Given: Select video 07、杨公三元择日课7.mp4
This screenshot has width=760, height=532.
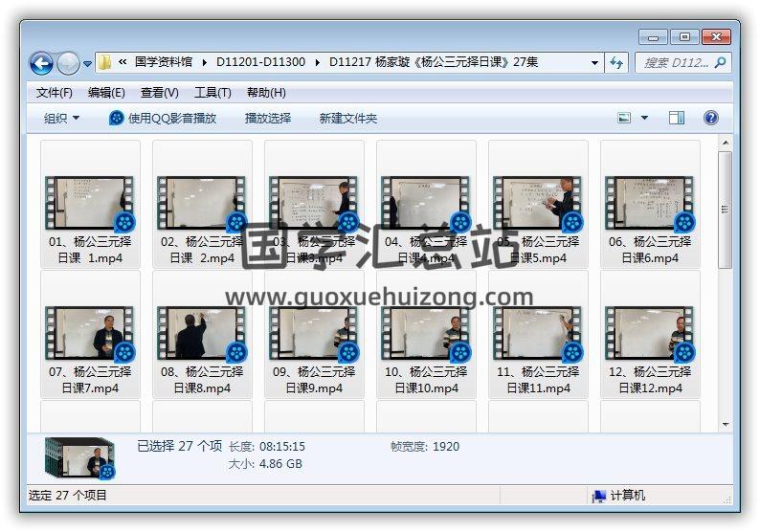Looking at the screenshot, I should [x=90, y=335].
